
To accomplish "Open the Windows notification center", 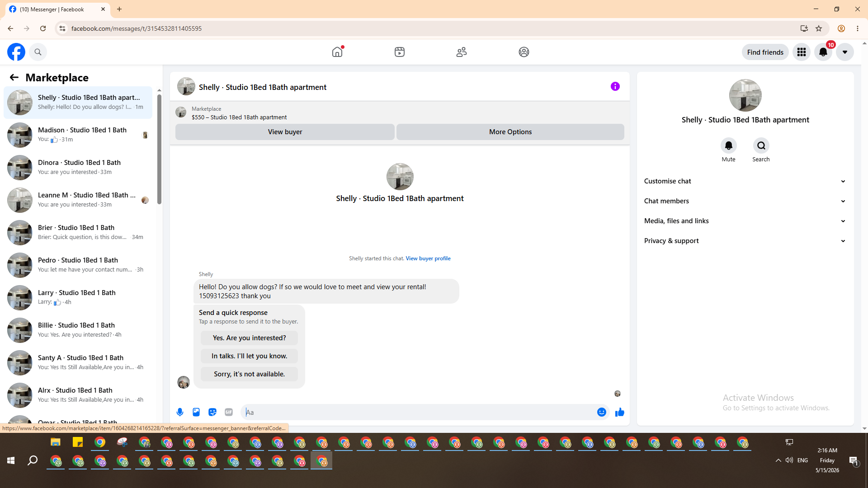I will pos(854,460).
